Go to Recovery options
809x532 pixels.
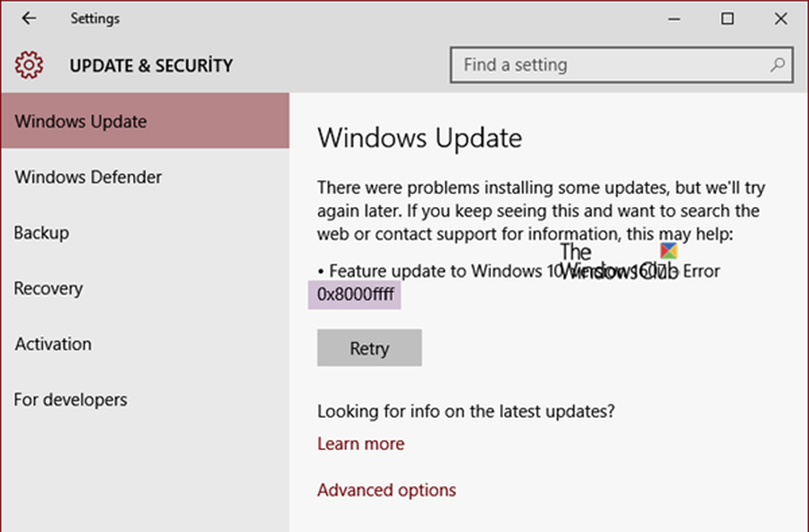tap(48, 289)
